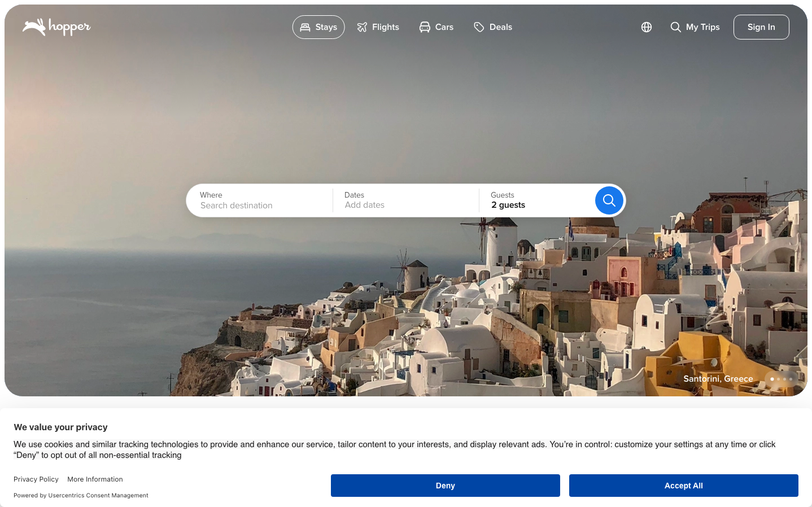The height and width of the screenshot is (507, 812).
Task: Open the Deals tag section
Action: tap(493, 27)
